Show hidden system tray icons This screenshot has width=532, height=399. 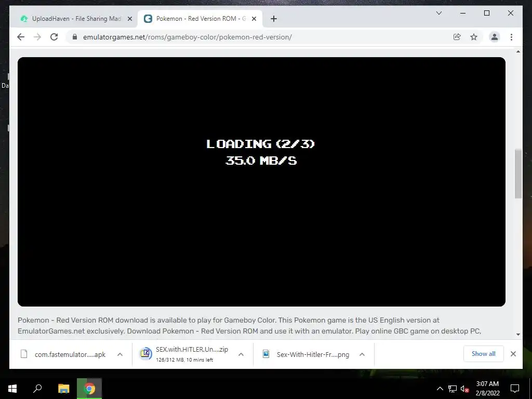click(x=440, y=389)
